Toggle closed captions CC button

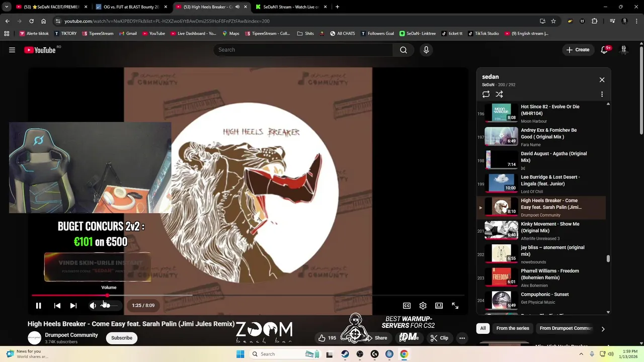[407, 305]
